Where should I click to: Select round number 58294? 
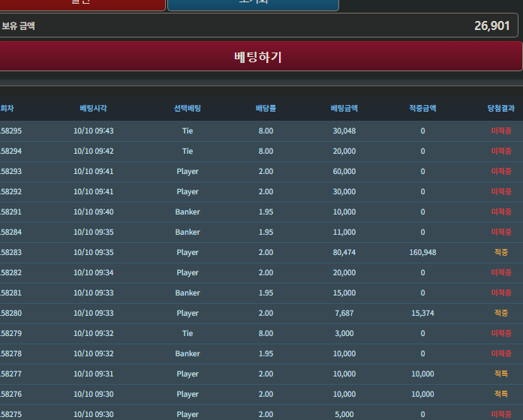11,151
